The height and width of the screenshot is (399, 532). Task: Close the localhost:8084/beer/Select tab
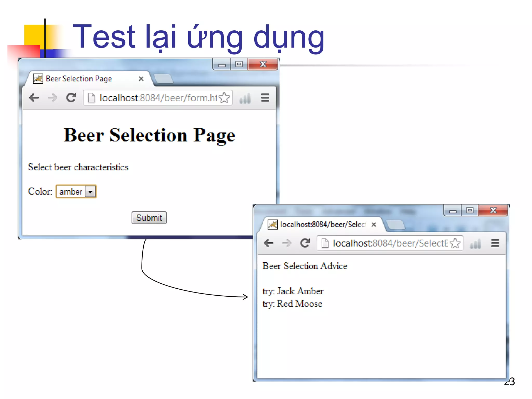click(x=374, y=224)
